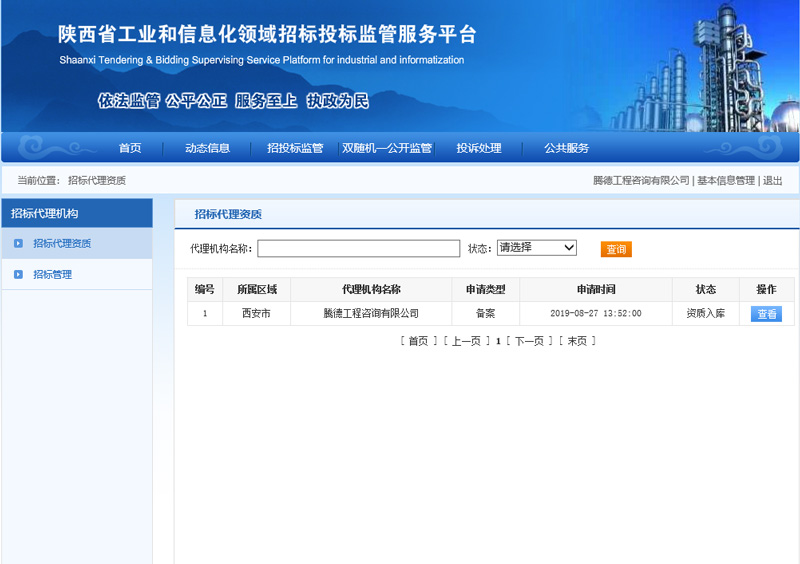Open the 招投标监管 navigation menu
This screenshot has height=564, width=800.
[295, 148]
